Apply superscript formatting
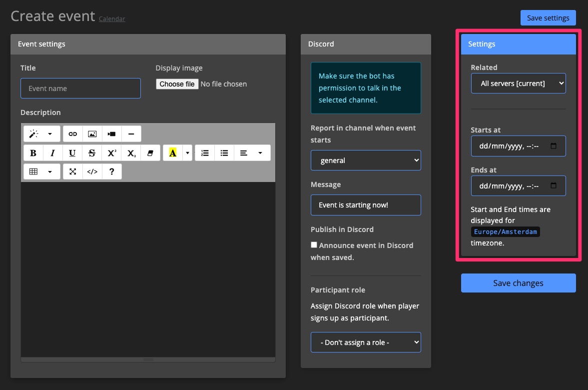This screenshot has height=390, width=588. click(x=111, y=153)
